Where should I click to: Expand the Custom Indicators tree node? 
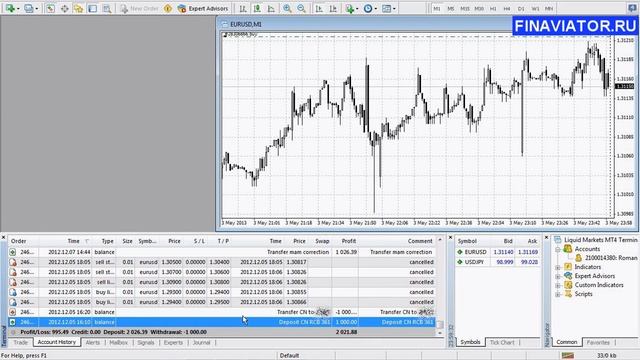(x=558, y=285)
